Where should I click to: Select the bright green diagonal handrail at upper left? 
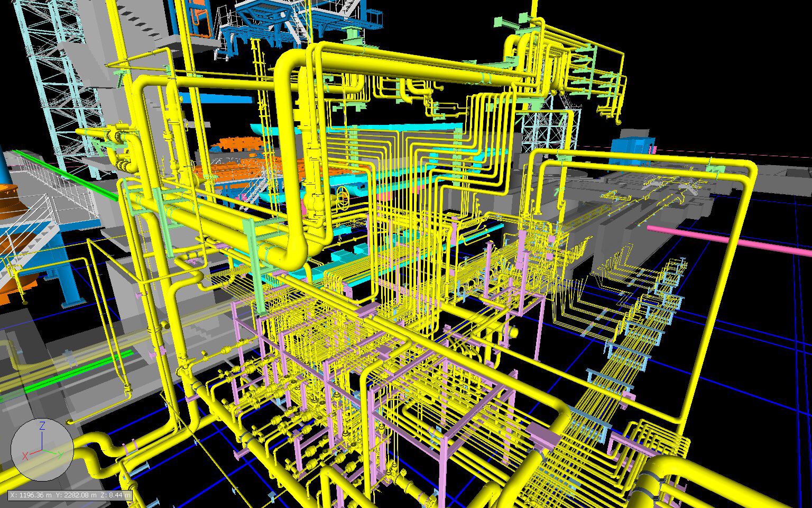pos(63,173)
